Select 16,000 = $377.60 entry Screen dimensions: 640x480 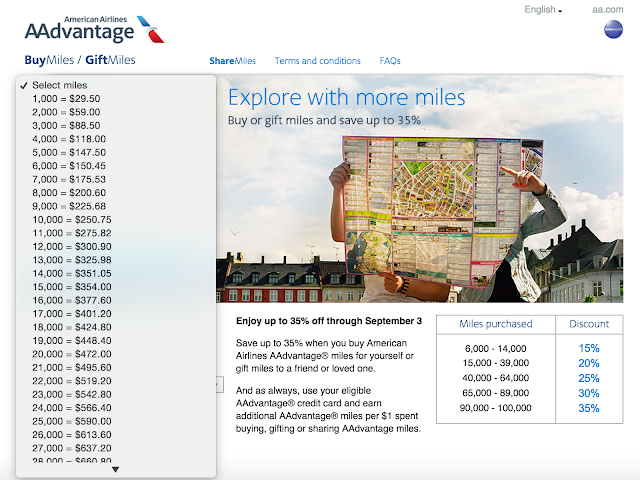coord(116,300)
